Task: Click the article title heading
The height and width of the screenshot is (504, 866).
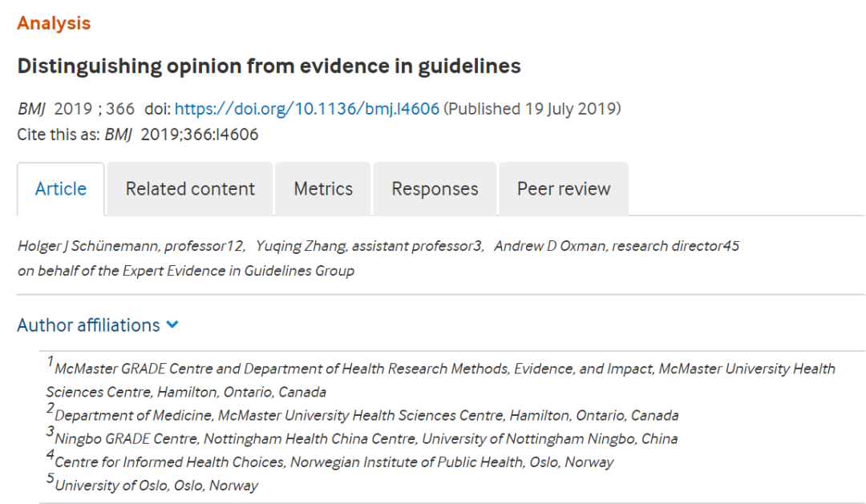Action: [x=269, y=67]
